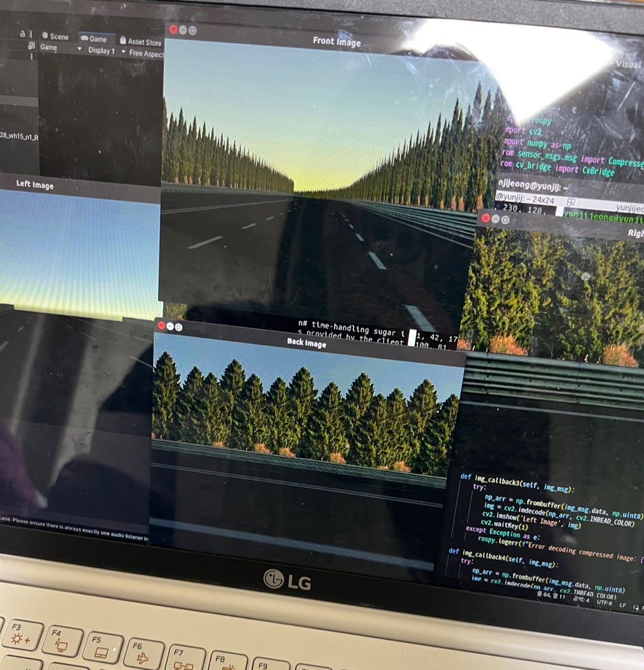644x670 pixels.
Task: Maximize the Front Image window
Action: (x=193, y=31)
